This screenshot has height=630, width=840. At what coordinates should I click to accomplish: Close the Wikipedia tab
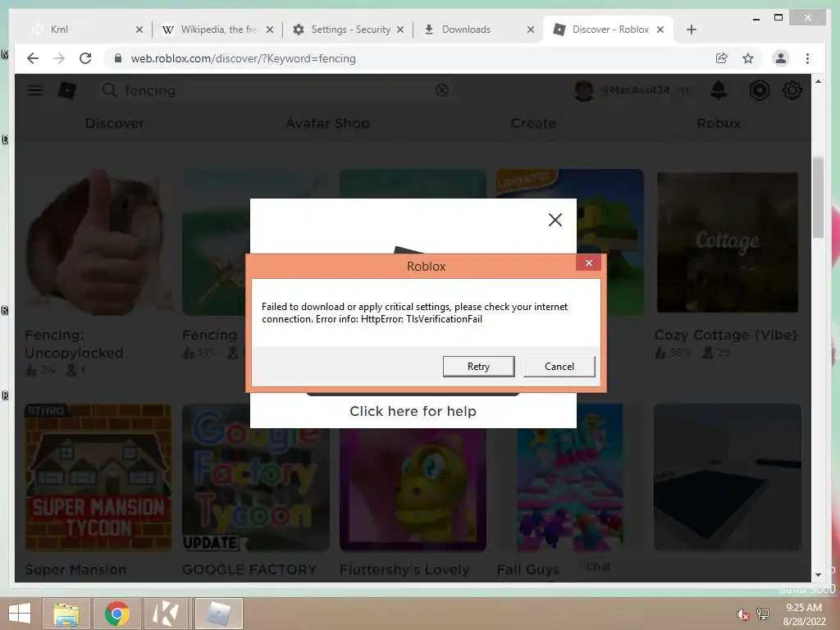tap(270, 30)
